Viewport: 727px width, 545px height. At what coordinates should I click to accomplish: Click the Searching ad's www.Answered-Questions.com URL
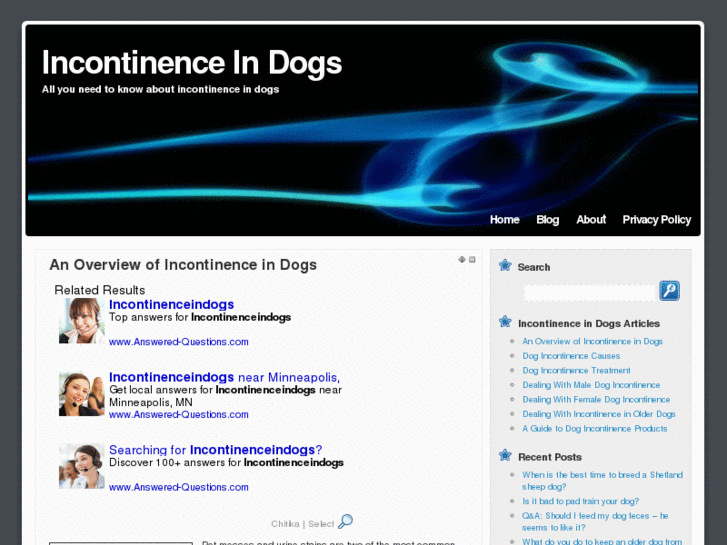pos(179,487)
